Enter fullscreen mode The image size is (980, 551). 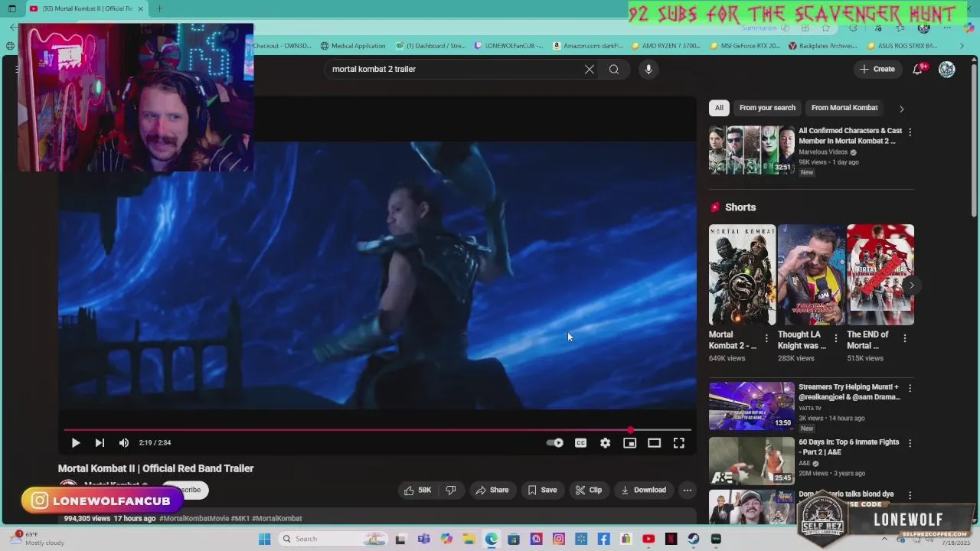point(679,442)
